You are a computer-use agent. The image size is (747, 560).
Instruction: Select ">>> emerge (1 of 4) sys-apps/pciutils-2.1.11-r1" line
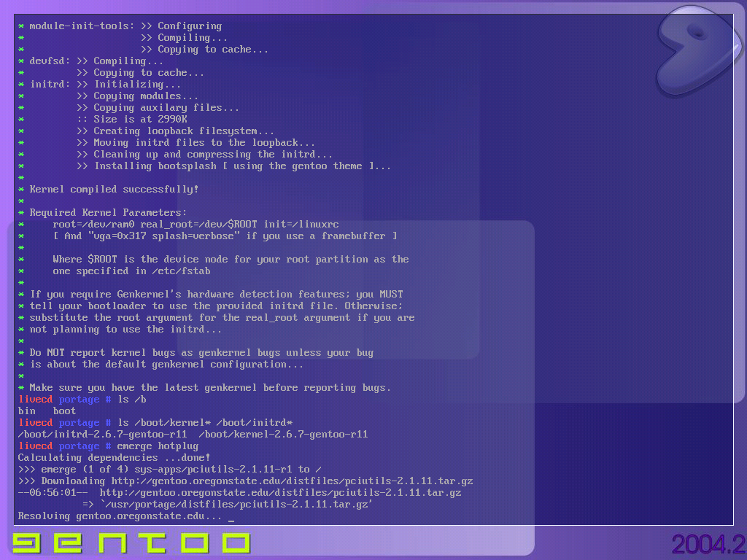[x=169, y=470]
